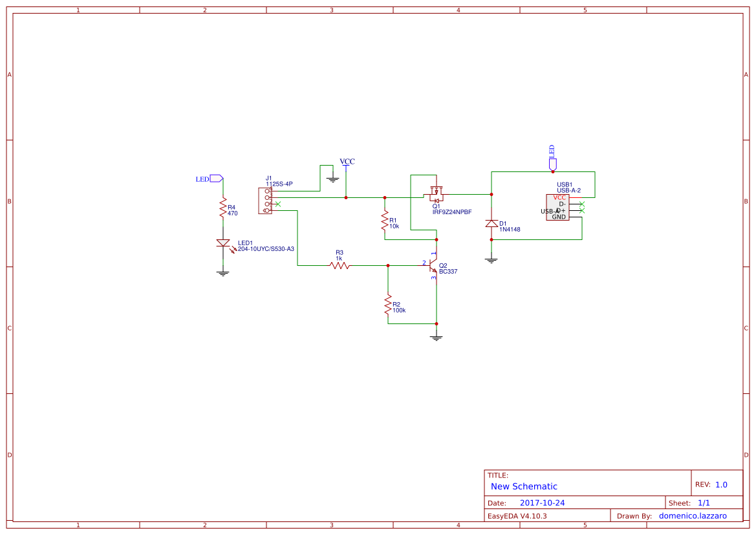Click the ground symbol below D1
The image size is (756, 535).
[491, 259]
